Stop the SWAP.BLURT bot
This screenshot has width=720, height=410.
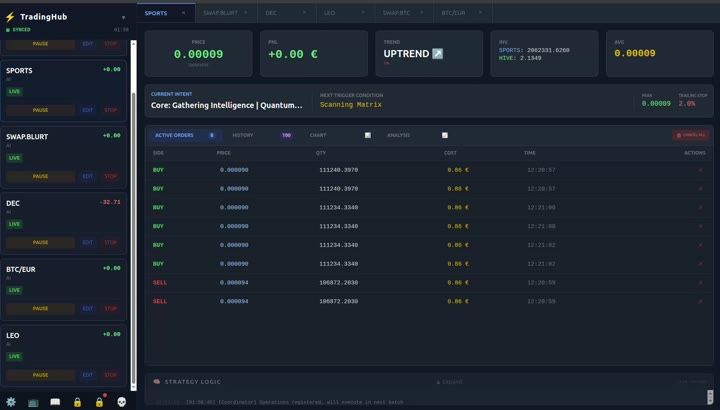(x=111, y=176)
